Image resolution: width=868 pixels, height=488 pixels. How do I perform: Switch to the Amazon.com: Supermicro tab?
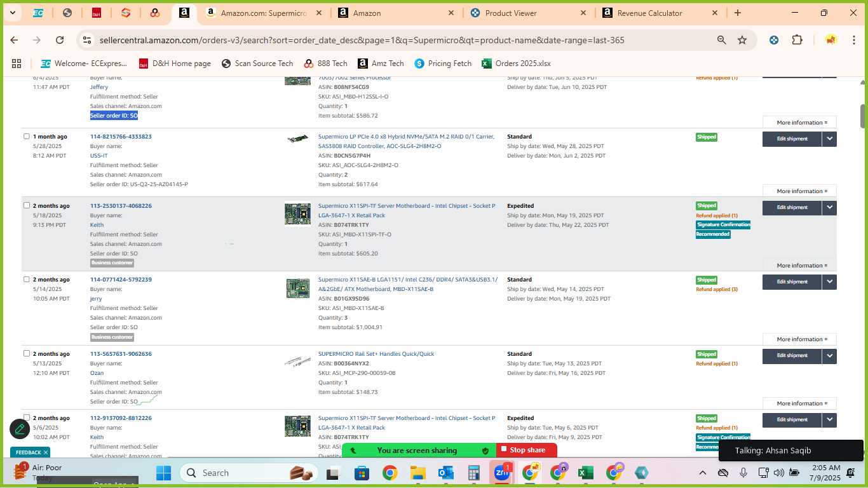point(264,13)
